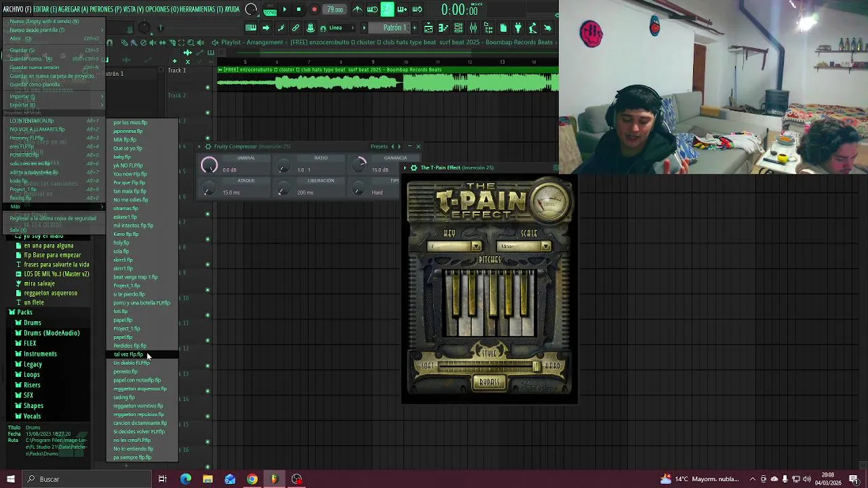Toggle the PAT/SONG mode switch
The height and width of the screenshot is (488, 868).
coord(270,9)
